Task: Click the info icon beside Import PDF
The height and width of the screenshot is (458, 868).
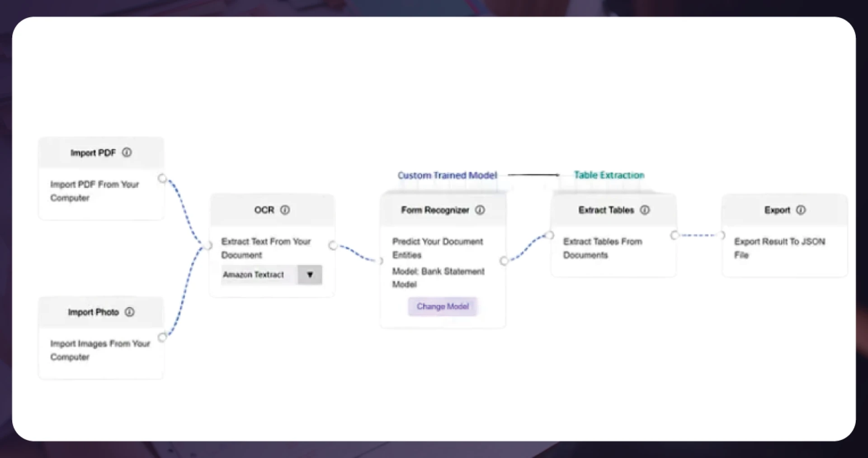Action: pos(127,153)
